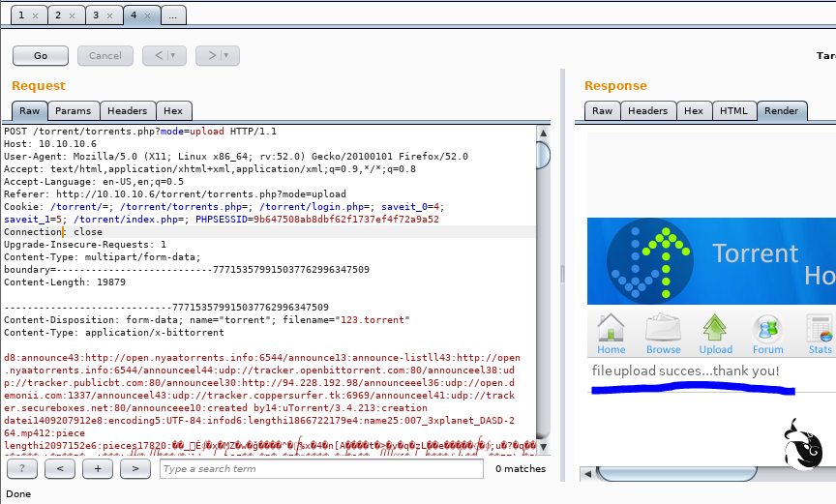Open the Browse folder icon

[x=663, y=329]
